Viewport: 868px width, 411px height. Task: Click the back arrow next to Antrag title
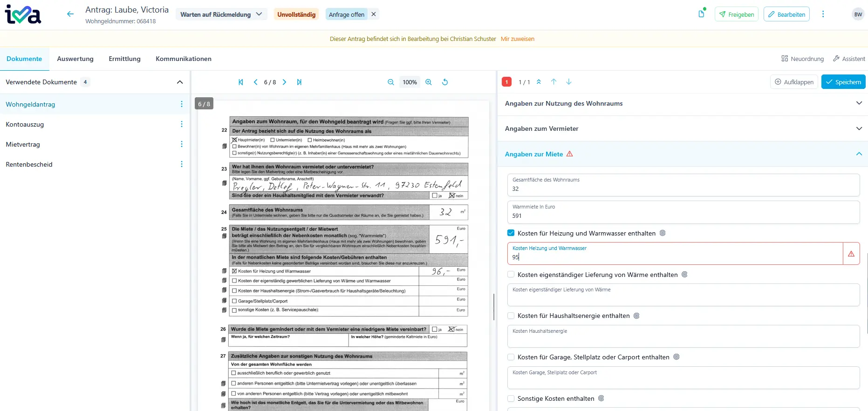(x=70, y=14)
